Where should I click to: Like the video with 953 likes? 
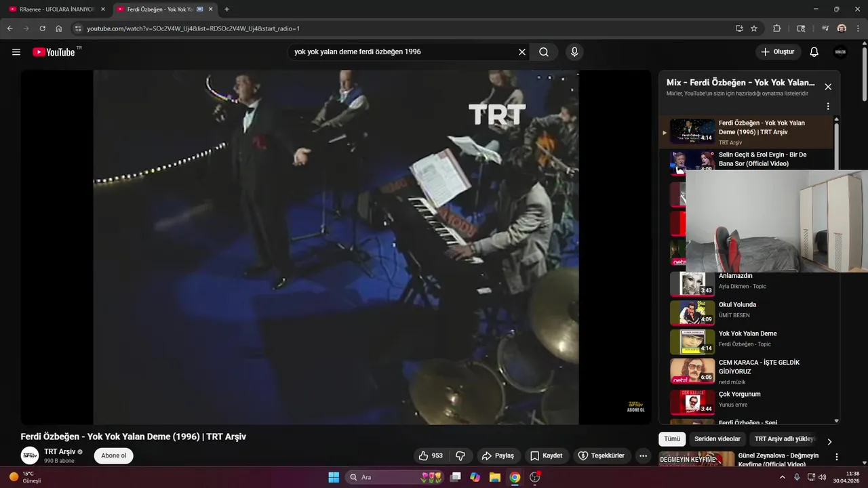coord(430,455)
